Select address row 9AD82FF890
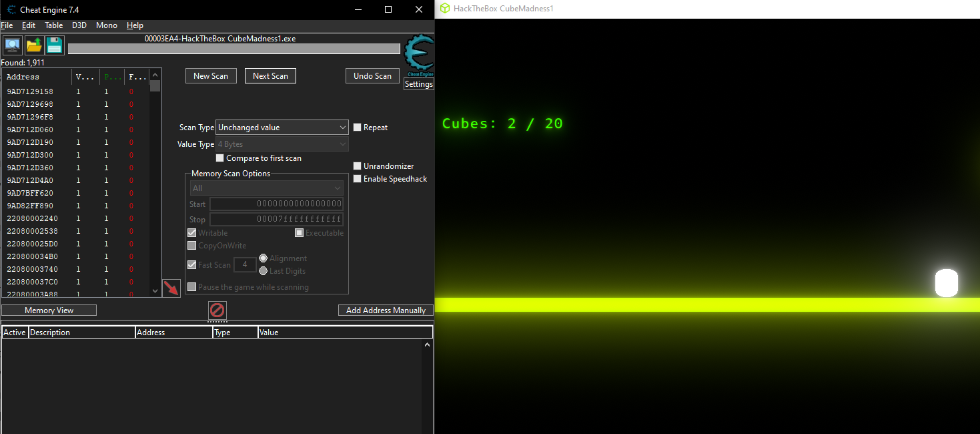Image resolution: width=980 pixels, height=434 pixels. 76,206
